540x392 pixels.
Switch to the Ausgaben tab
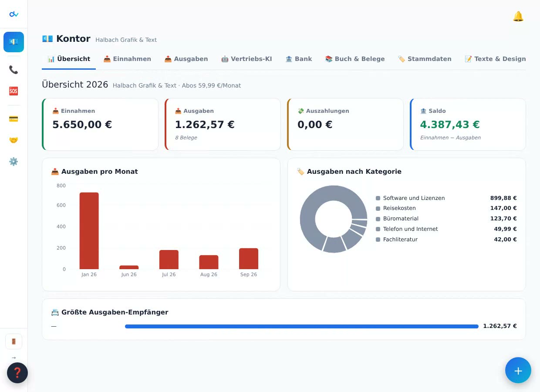[x=186, y=59]
